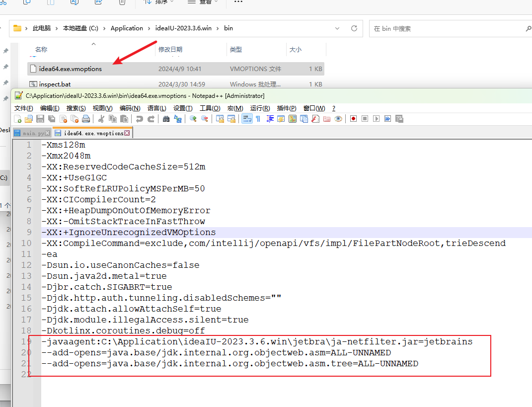Click the Explorer refresh button
The height and width of the screenshot is (407, 532).
tap(354, 28)
